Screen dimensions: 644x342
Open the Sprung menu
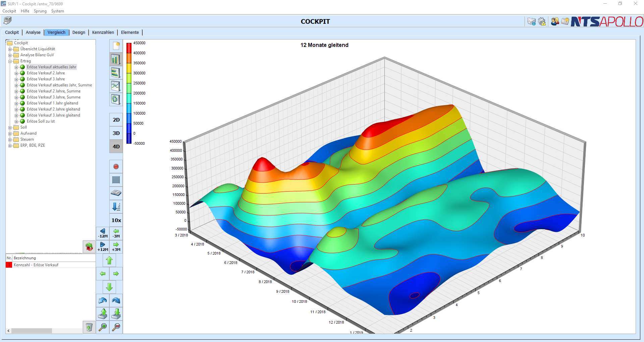point(40,11)
